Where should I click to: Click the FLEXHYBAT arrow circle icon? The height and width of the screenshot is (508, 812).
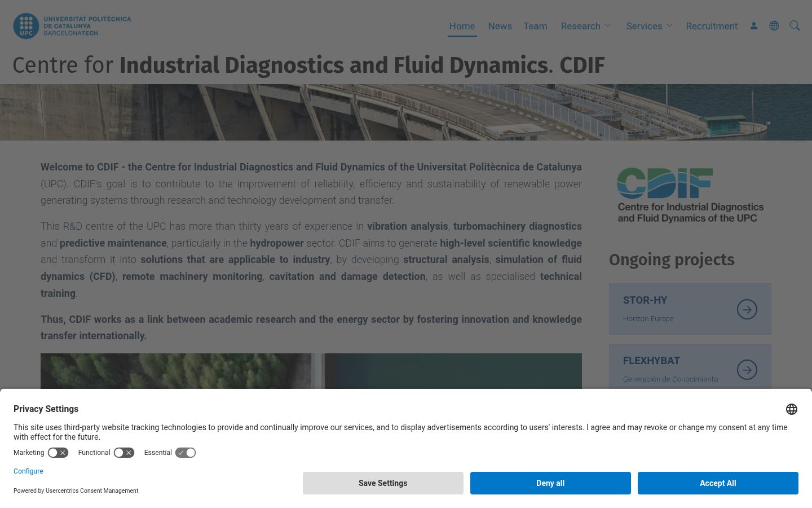[x=747, y=370]
